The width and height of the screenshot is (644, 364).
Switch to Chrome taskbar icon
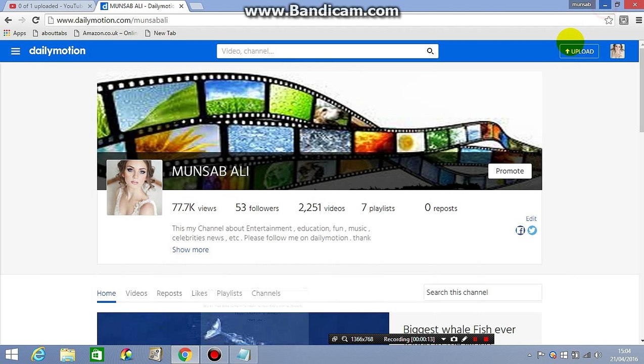(185, 355)
